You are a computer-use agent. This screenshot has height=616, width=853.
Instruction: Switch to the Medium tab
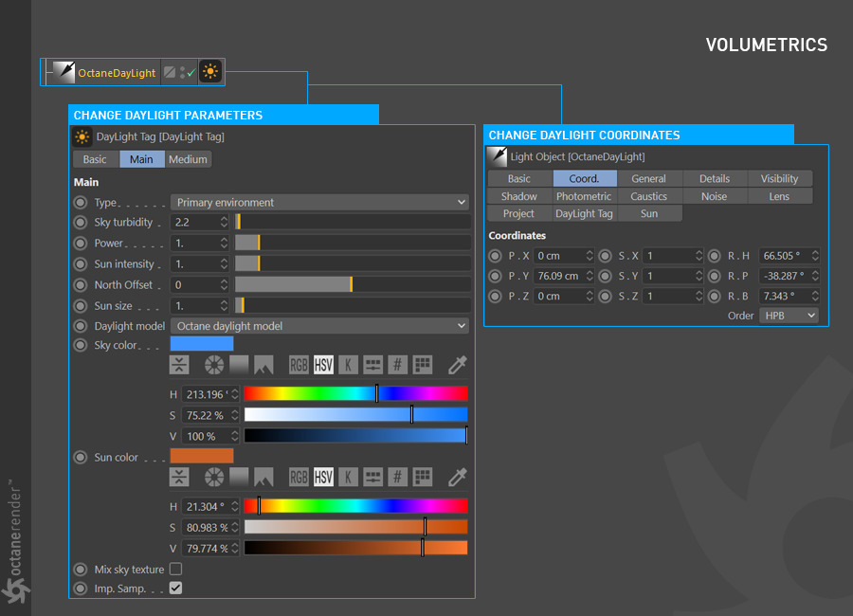click(188, 159)
